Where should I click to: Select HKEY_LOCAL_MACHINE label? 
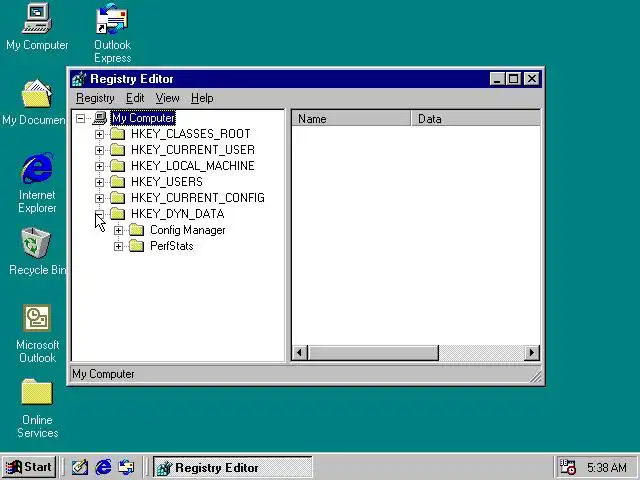point(193,166)
